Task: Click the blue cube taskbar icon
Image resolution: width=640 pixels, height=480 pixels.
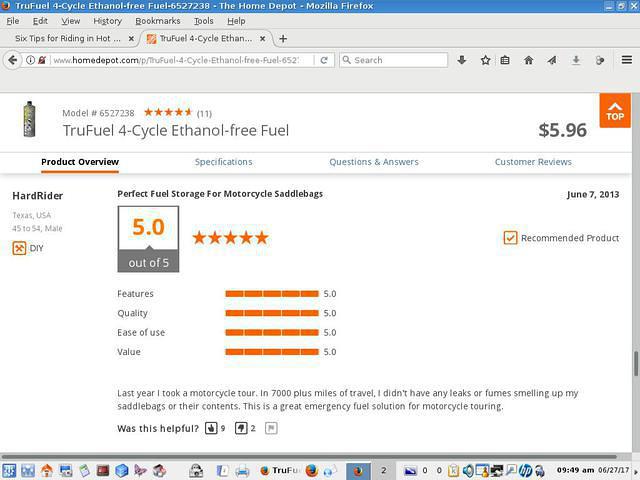Action: tap(122, 471)
